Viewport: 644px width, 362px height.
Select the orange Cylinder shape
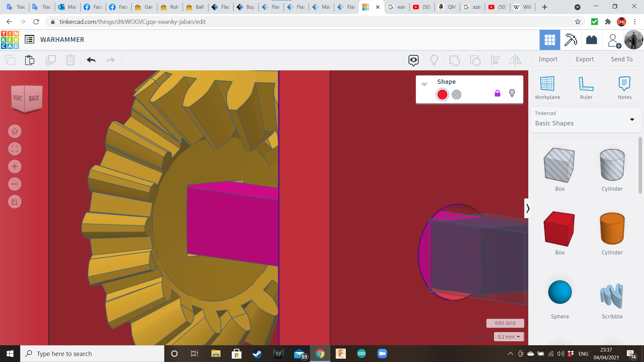pos(612,229)
